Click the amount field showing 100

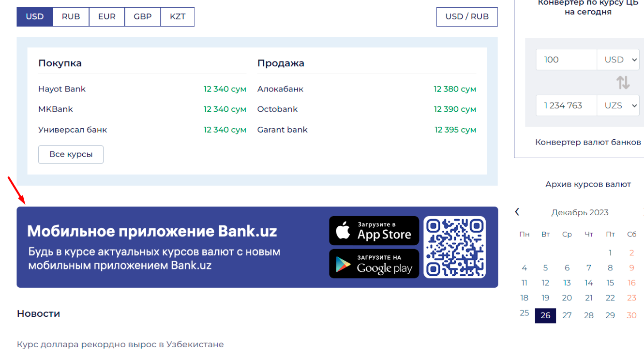pyautogui.click(x=566, y=60)
